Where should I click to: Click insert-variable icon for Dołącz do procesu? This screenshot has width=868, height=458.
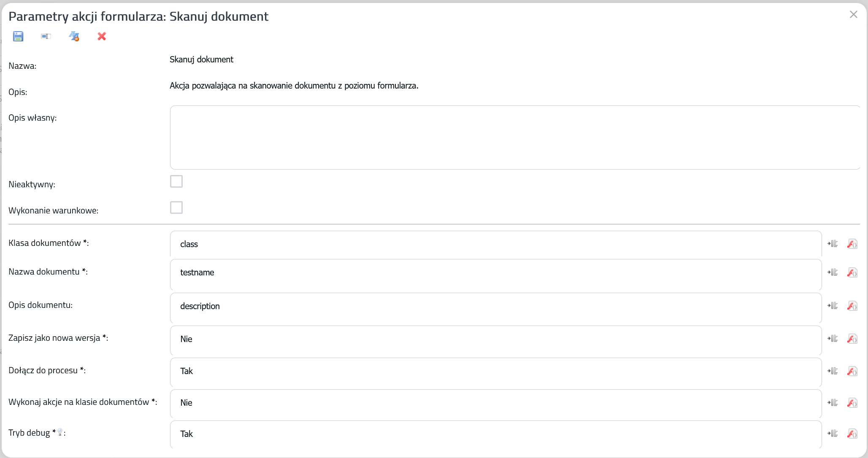[833, 371]
